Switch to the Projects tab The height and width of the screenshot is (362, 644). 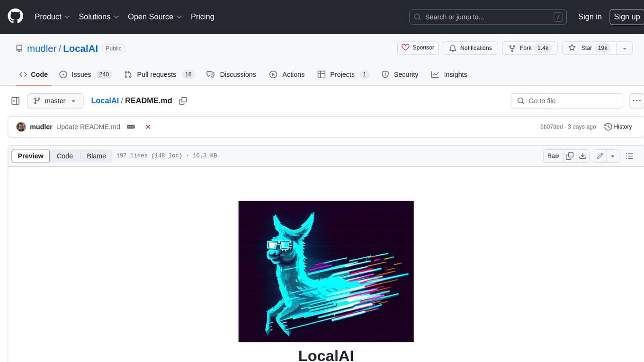point(343,74)
